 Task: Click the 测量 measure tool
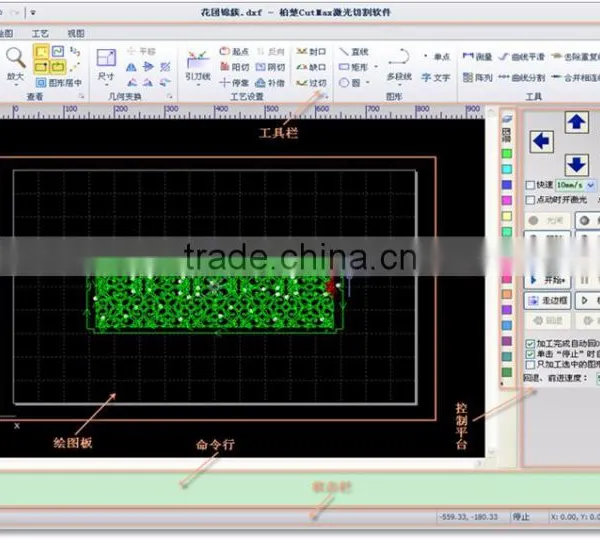click(477, 57)
